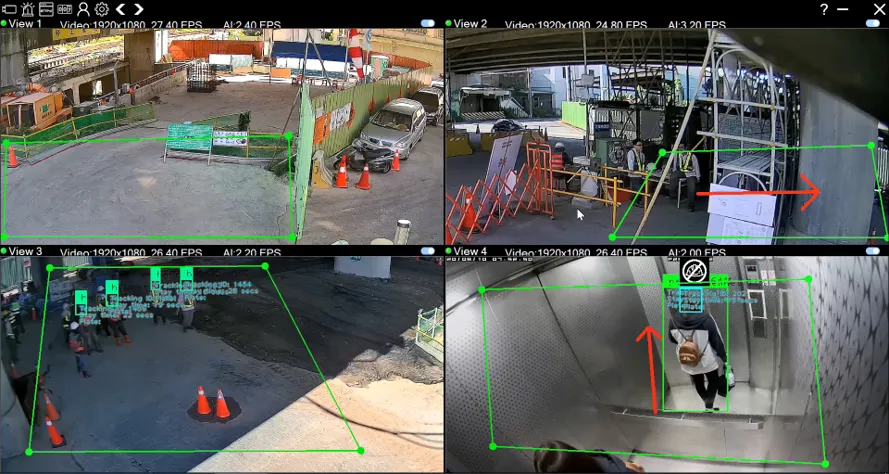Click the View 3 camera feed
Viewport: 889px width, 474px height.
(x=250, y=360)
